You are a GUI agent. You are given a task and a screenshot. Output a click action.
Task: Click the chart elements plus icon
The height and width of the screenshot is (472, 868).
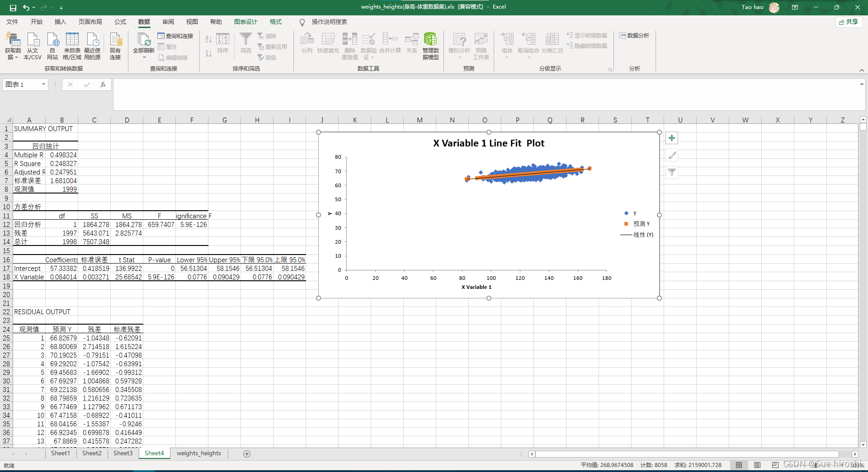(x=672, y=138)
